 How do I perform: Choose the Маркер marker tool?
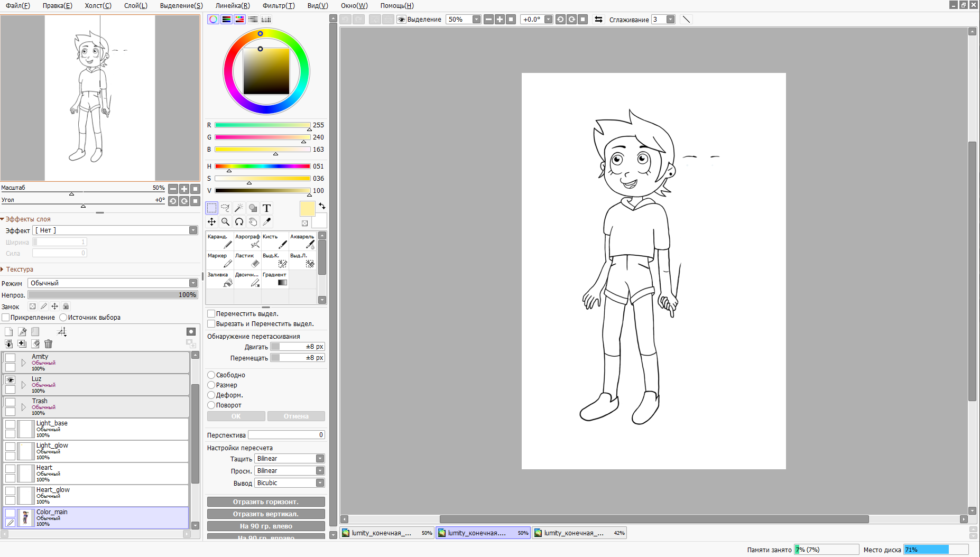[220, 260]
